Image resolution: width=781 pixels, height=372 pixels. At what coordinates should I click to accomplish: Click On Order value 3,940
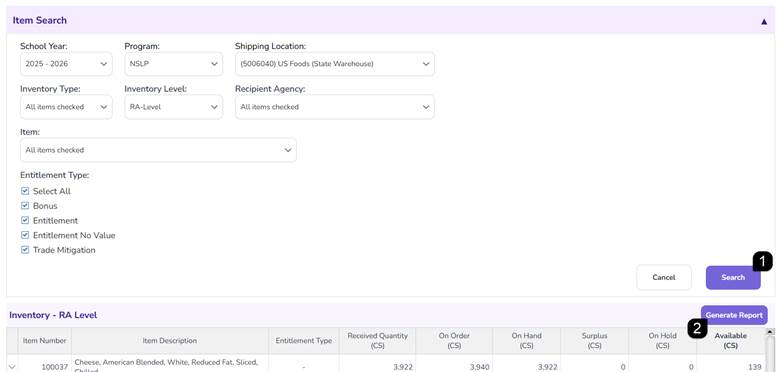(479, 368)
